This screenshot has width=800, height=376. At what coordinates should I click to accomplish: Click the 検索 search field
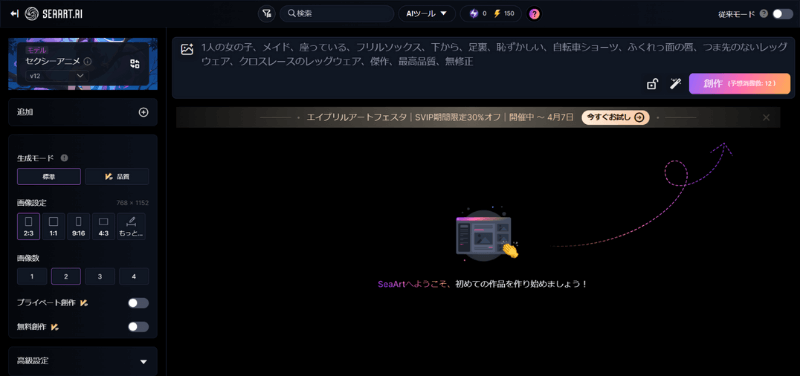click(337, 14)
